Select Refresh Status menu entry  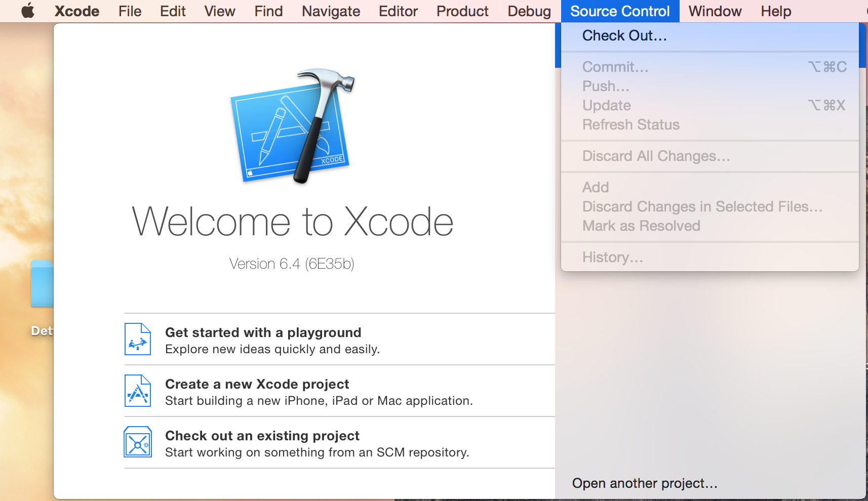710,124
